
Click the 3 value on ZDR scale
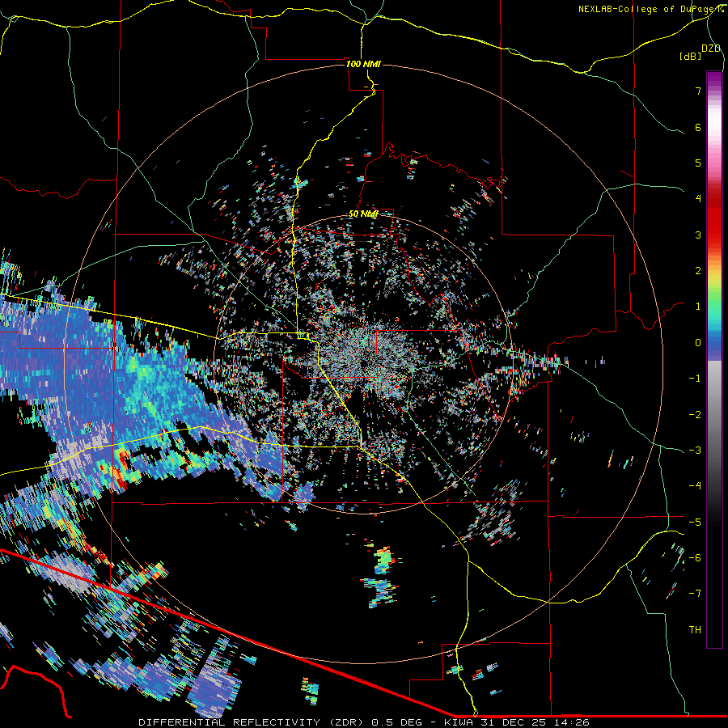[x=698, y=235]
